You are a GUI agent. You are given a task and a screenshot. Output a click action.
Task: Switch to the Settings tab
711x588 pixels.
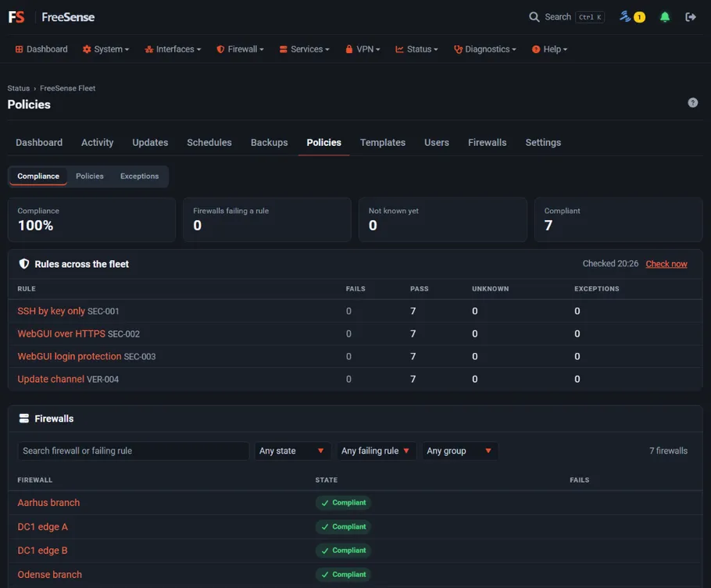543,142
